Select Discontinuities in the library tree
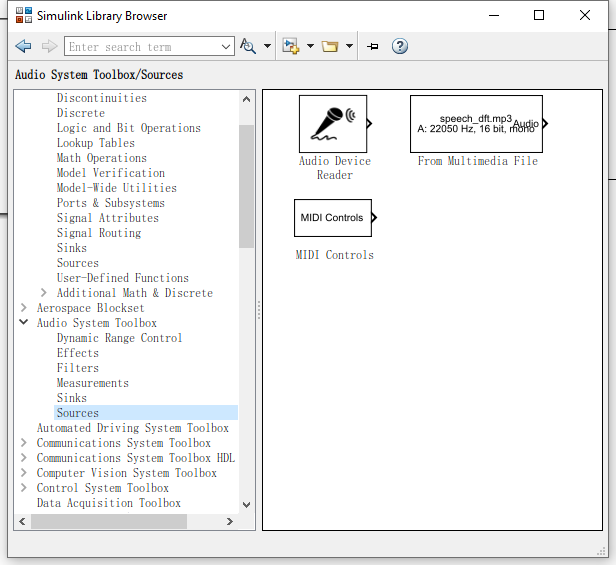The width and height of the screenshot is (616, 565). 102,98
